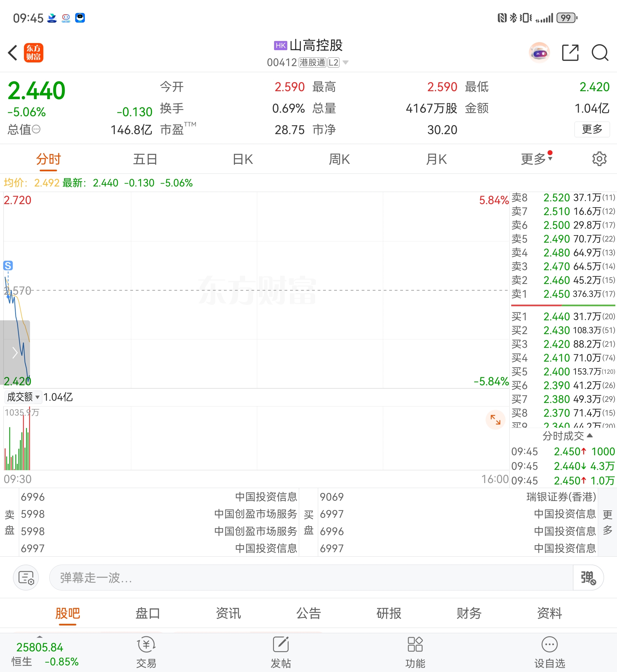Tap the share icon in the header
This screenshot has height=672, width=617.
tap(570, 53)
